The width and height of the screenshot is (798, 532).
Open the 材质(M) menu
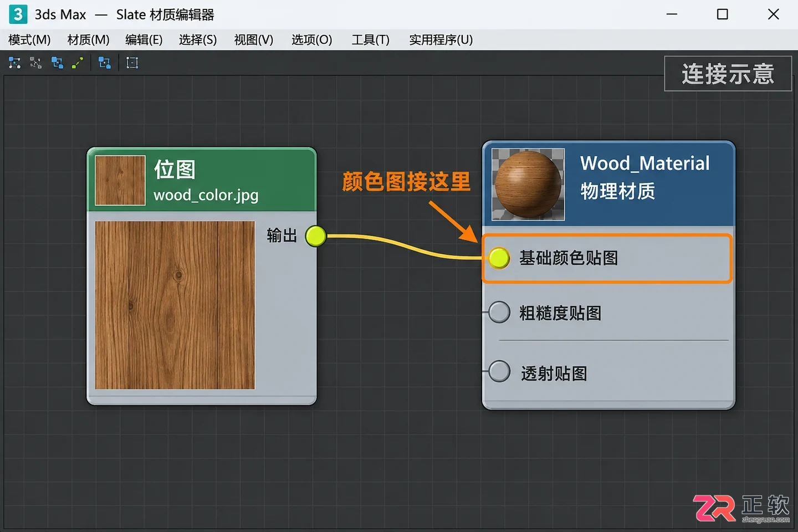coord(89,40)
